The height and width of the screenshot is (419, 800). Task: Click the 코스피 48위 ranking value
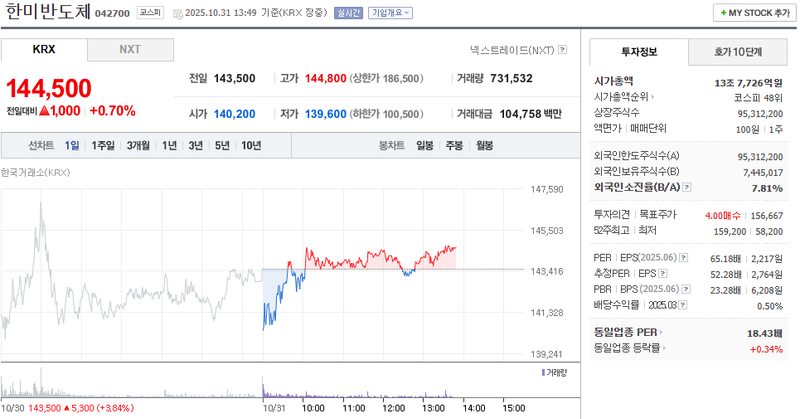(758, 98)
